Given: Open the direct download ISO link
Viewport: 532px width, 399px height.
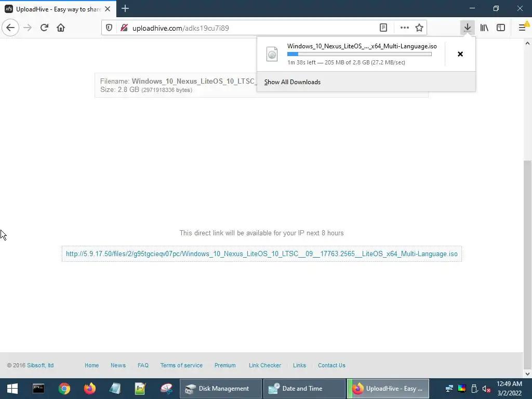Looking at the screenshot, I should [262, 254].
